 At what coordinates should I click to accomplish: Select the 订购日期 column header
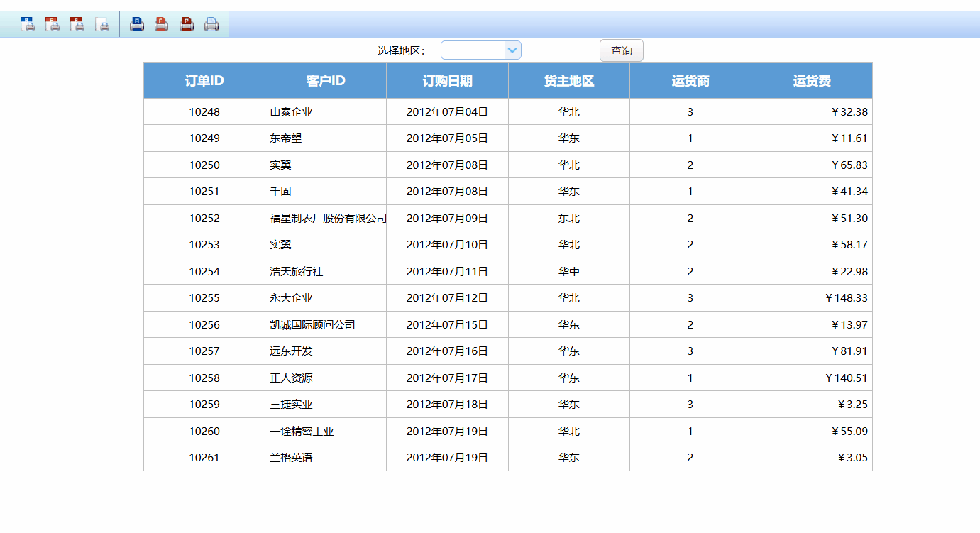(x=447, y=81)
